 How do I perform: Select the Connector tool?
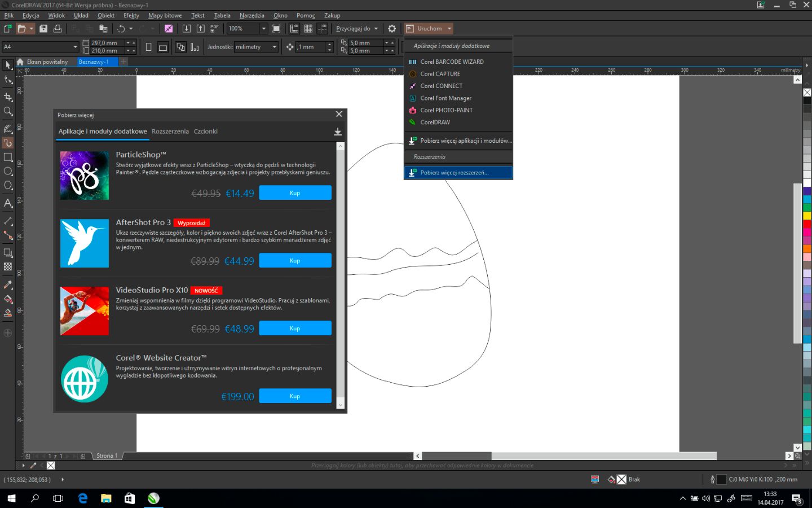tap(8, 235)
